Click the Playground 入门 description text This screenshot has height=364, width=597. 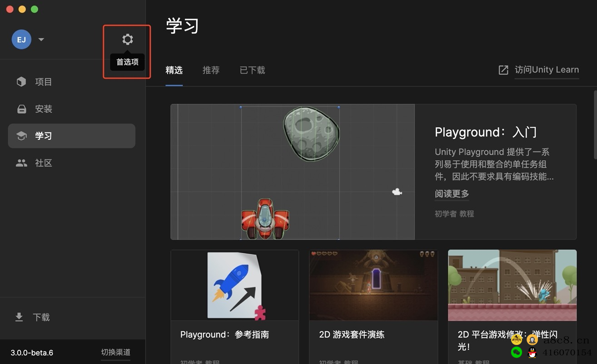click(x=494, y=164)
